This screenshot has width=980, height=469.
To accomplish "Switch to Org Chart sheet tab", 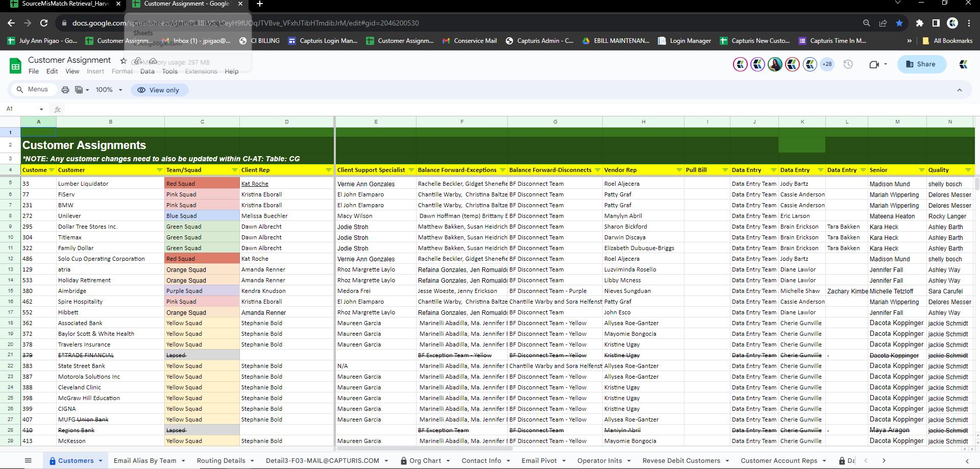I will tap(425, 461).
